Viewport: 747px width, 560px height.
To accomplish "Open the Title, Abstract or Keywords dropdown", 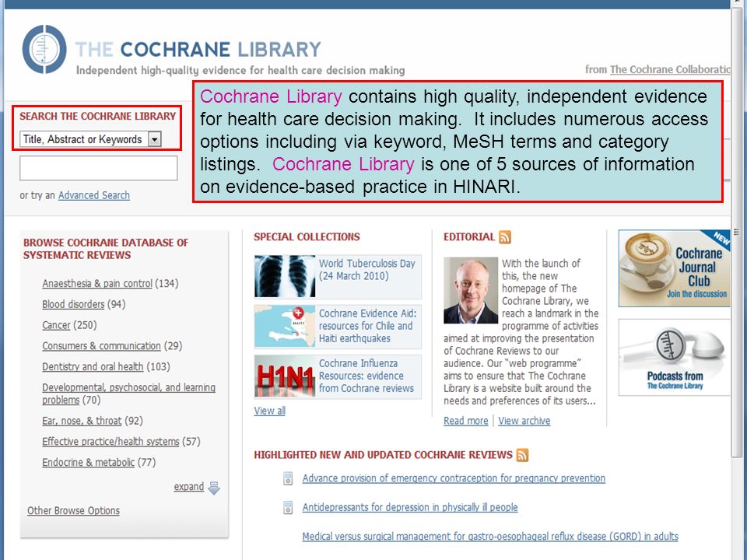I will [x=90, y=139].
